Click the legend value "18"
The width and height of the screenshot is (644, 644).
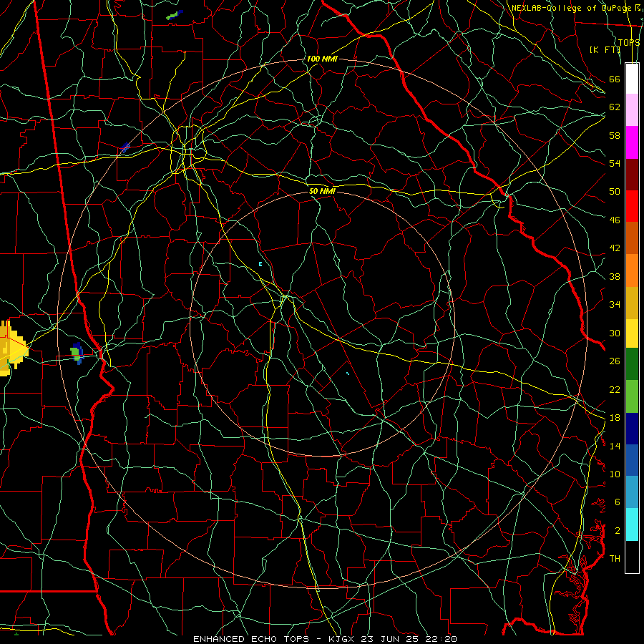click(x=615, y=418)
